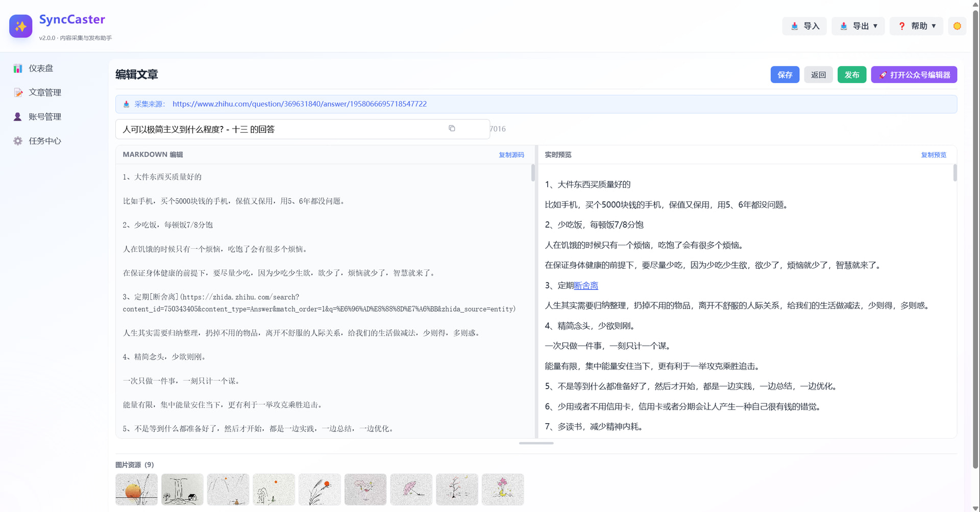
Task: Expand the 导出 dropdown menu
Action: pos(858,26)
